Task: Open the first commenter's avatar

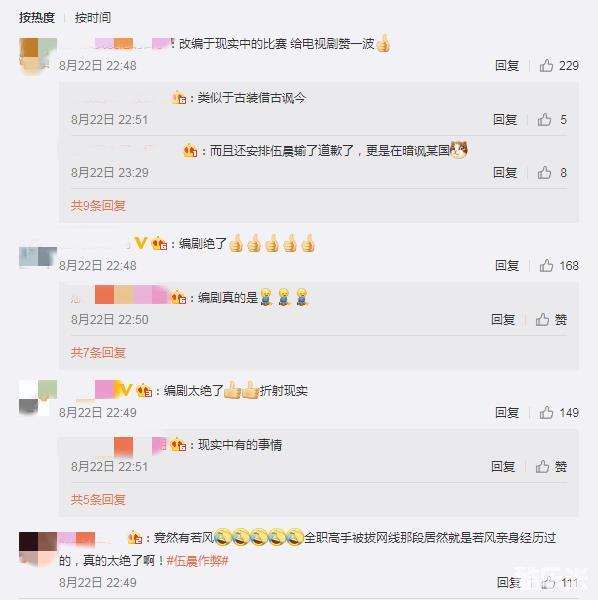Action: pos(38,57)
